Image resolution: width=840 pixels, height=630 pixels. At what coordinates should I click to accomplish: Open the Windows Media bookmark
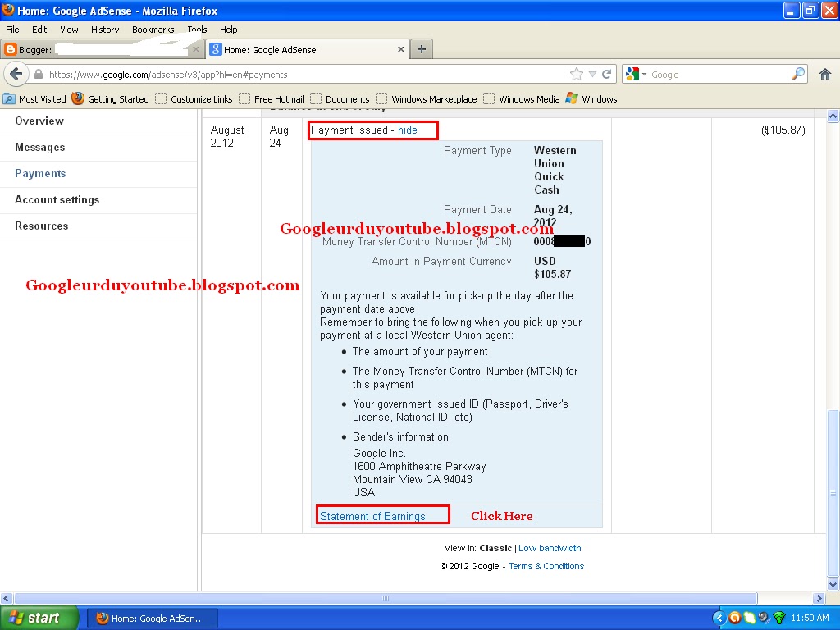click(x=522, y=99)
